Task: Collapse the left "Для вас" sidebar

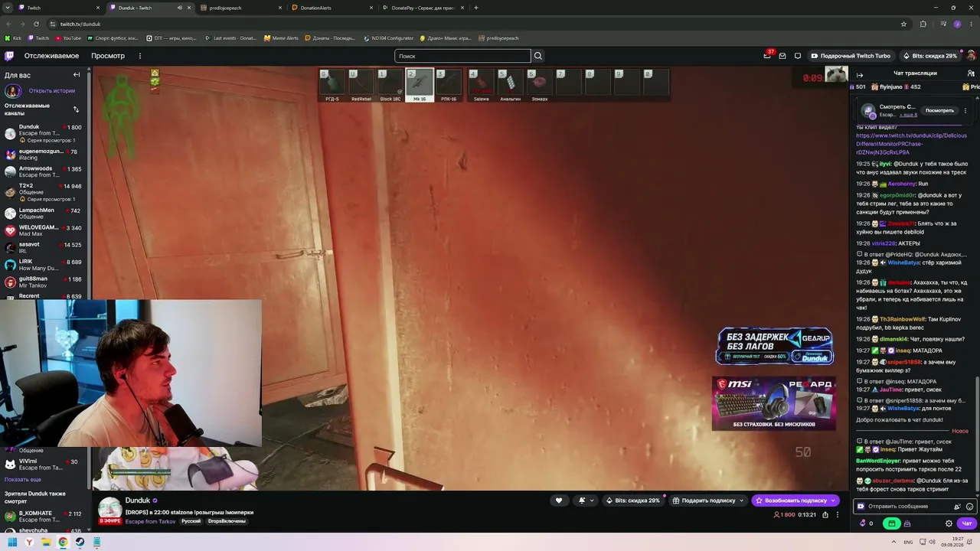Action: pos(77,75)
